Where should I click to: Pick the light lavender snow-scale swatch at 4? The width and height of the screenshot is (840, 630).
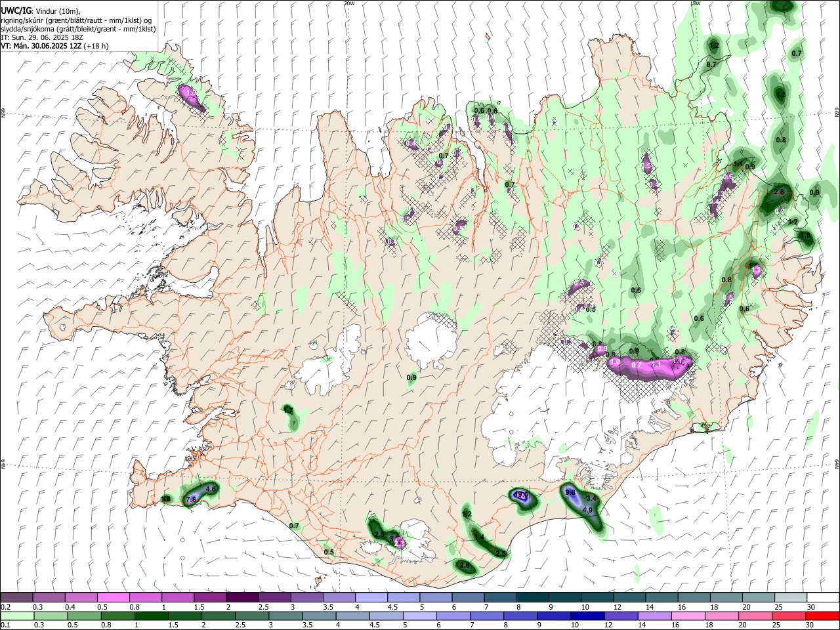[371, 597]
